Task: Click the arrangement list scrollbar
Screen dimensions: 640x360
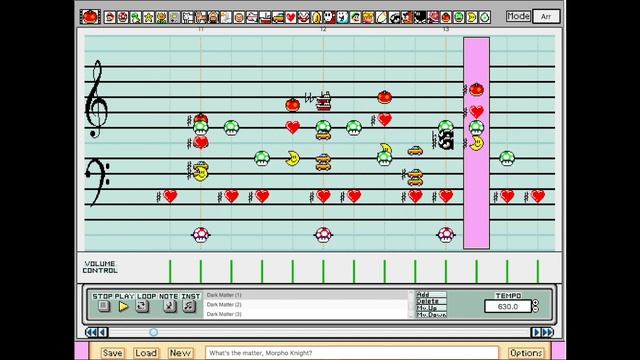Action: 411,304
